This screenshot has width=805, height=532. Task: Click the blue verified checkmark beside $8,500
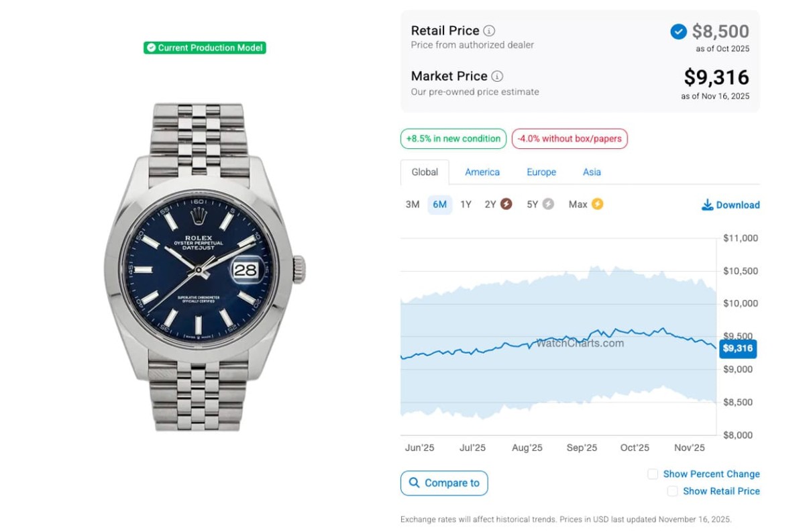coord(678,32)
